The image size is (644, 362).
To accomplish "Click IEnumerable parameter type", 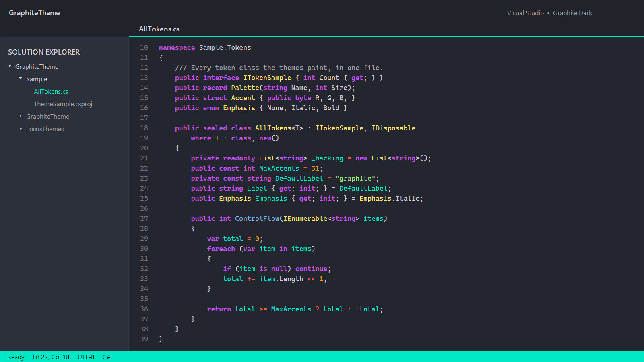I will 305,218.
